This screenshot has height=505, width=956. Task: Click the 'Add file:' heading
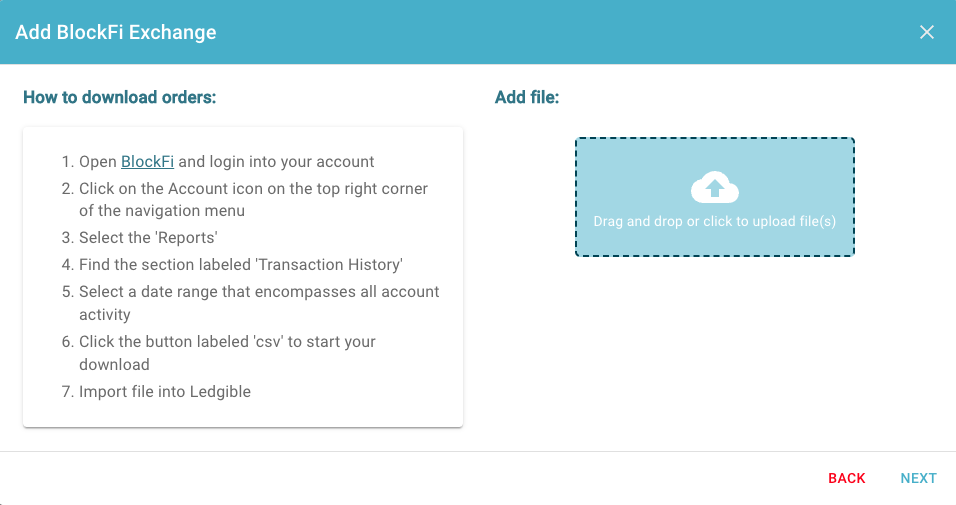[x=527, y=98]
